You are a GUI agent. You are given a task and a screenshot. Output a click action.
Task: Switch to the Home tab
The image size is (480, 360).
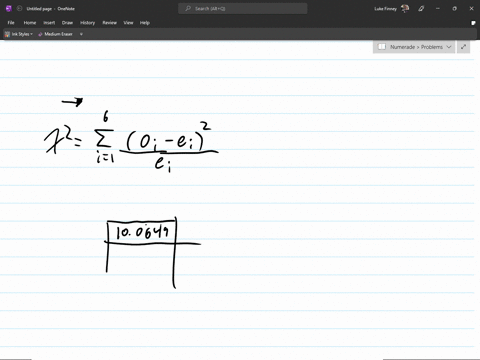coord(30,23)
